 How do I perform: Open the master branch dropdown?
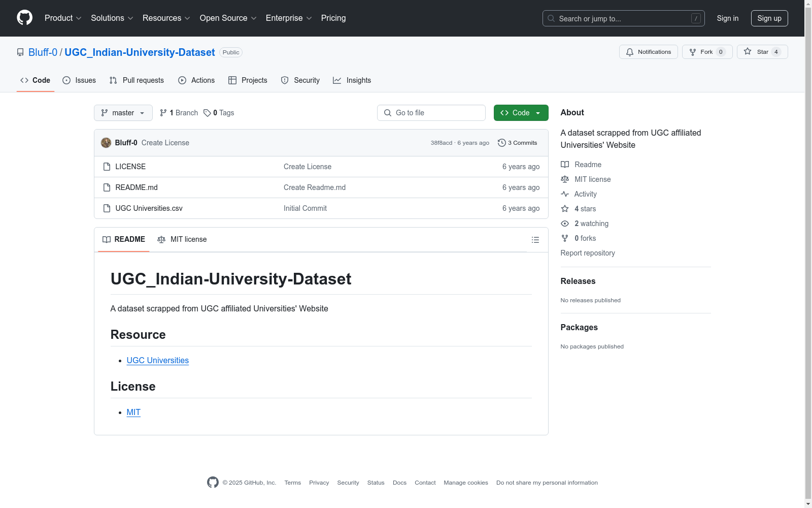123,113
